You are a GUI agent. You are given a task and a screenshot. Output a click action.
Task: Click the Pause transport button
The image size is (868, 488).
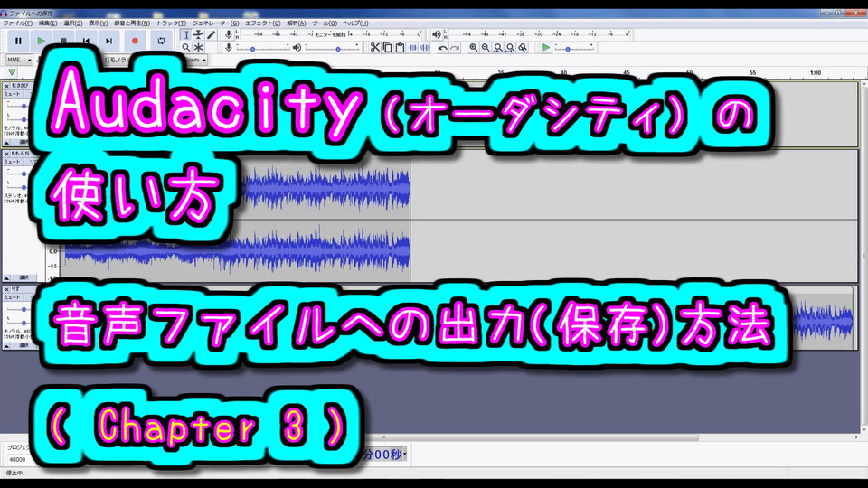[x=18, y=41]
